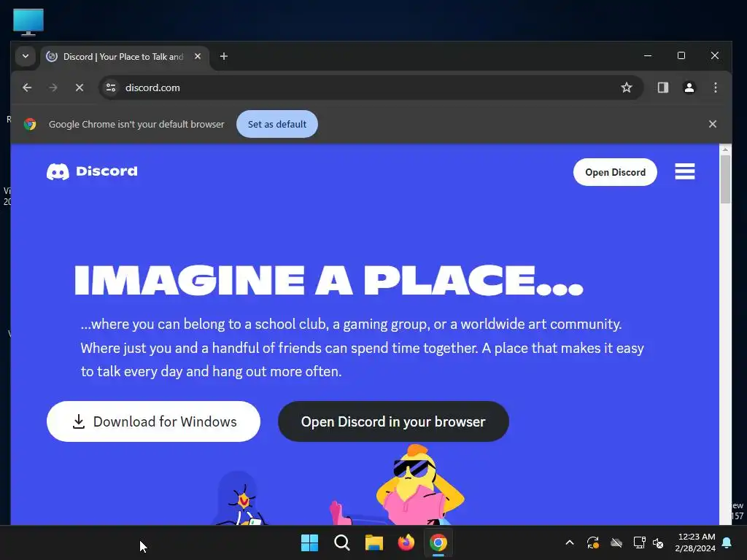Dismiss the default browser notification bar
The image size is (747, 560).
click(712, 124)
